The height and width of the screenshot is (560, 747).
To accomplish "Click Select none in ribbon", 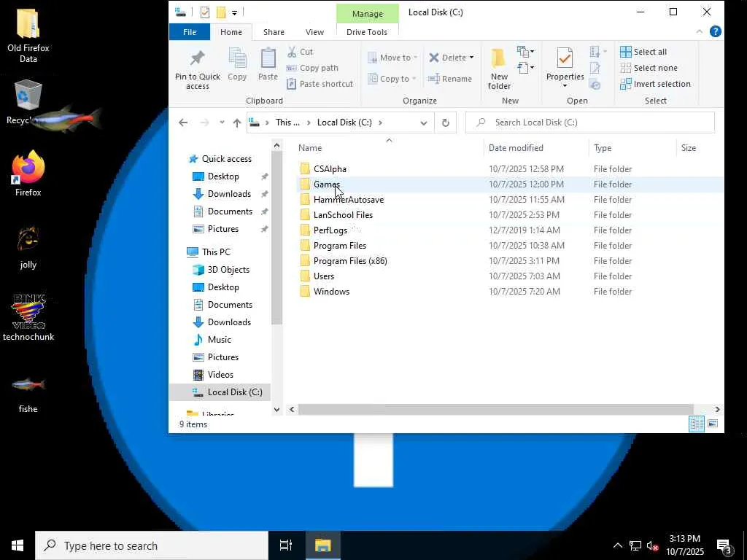I will pyautogui.click(x=649, y=68).
